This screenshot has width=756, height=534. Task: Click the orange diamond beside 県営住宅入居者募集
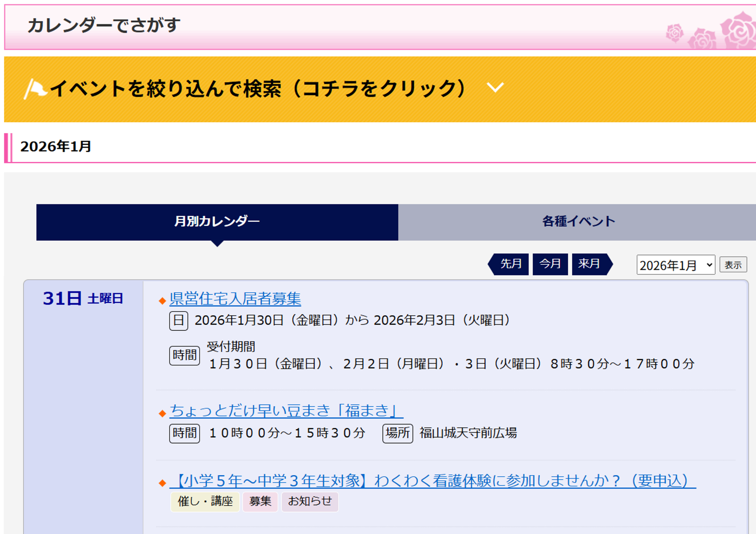click(x=162, y=301)
